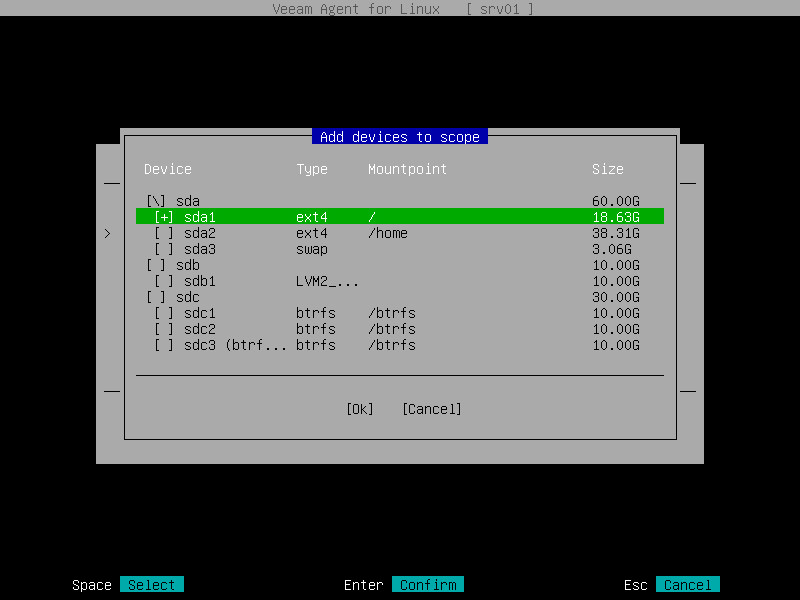Check the sdc disk checkbox

point(156,297)
